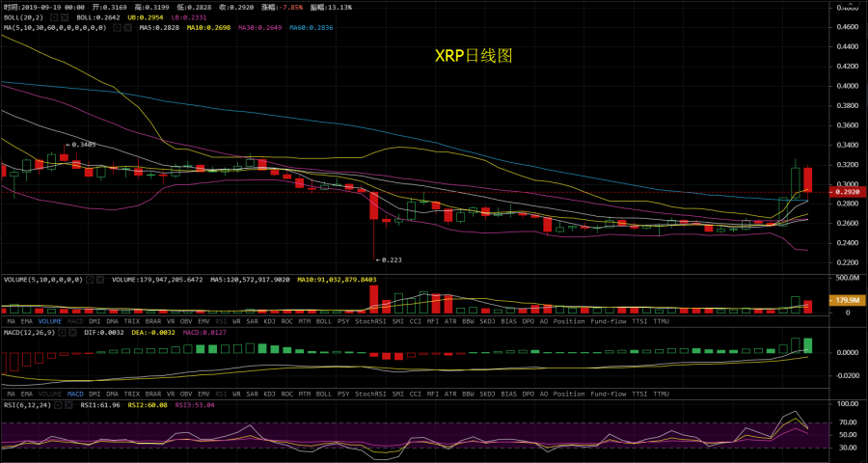The width and height of the screenshot is (868, 463).
Task: Select EMA tab in row beneath volume chart
Action: coord(27,320)
